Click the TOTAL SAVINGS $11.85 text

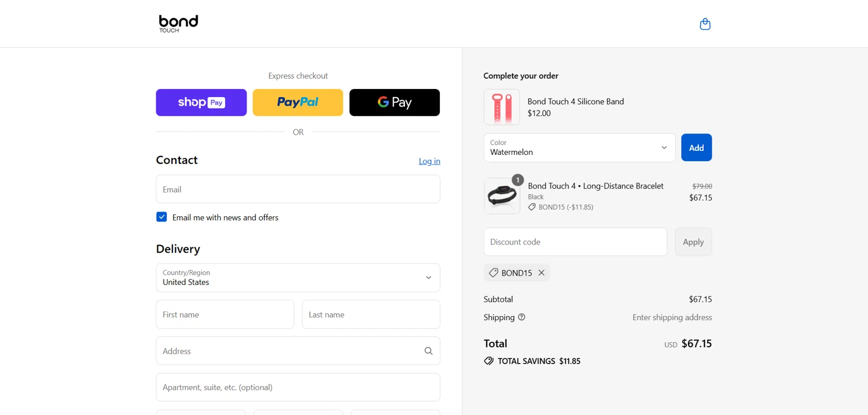click(x=539, y=361)
